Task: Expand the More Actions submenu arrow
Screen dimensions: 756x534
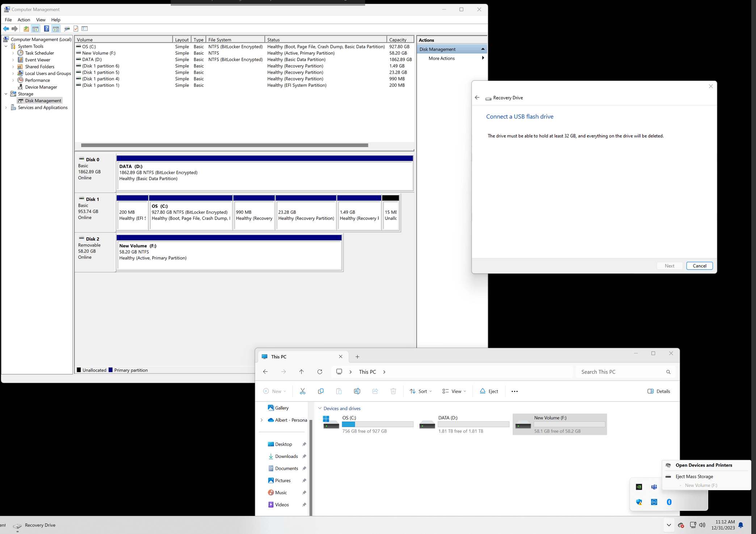Action: [483, 58]
